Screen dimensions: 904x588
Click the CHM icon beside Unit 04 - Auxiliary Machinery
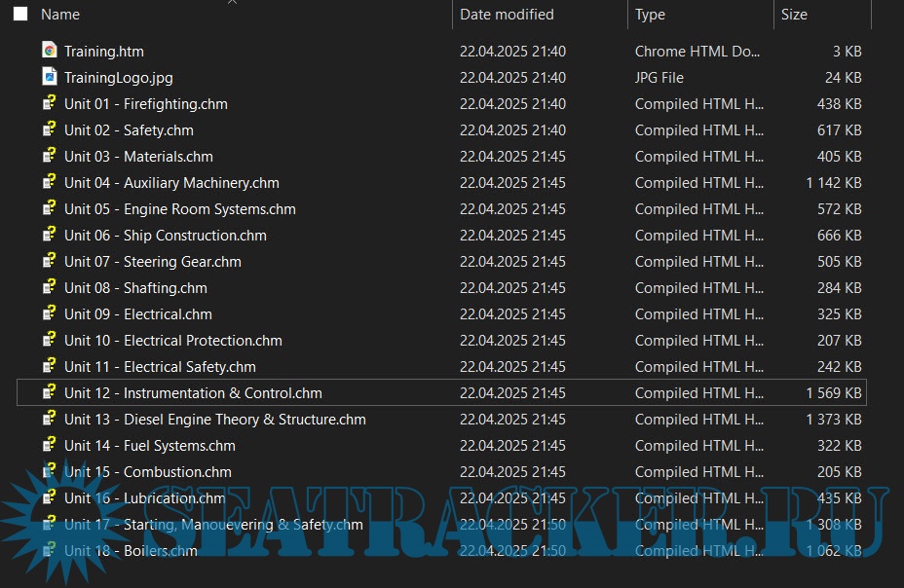(x=50, y=182)
